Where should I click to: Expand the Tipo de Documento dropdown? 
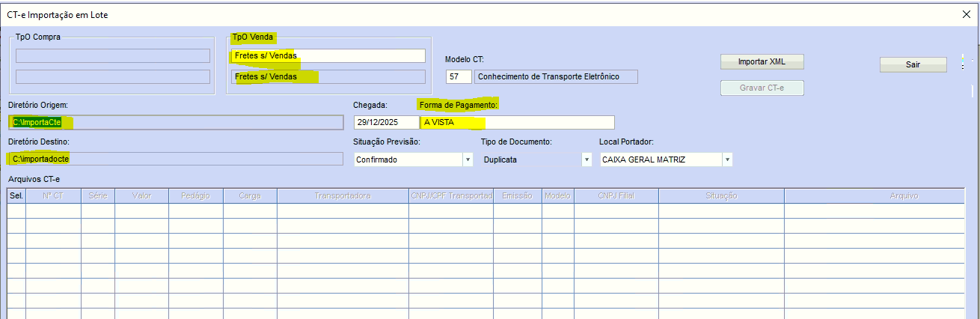click(x=587, y=159)
